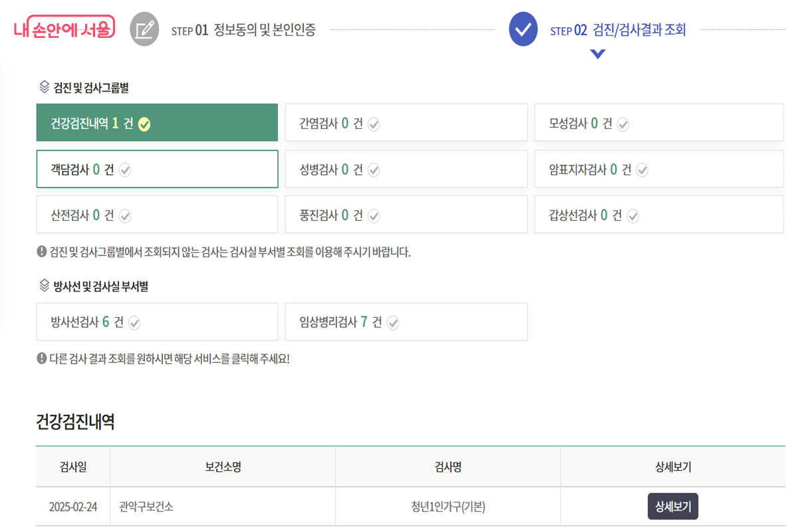
Task: Open the 산전검사 results card
Action: 157,214
